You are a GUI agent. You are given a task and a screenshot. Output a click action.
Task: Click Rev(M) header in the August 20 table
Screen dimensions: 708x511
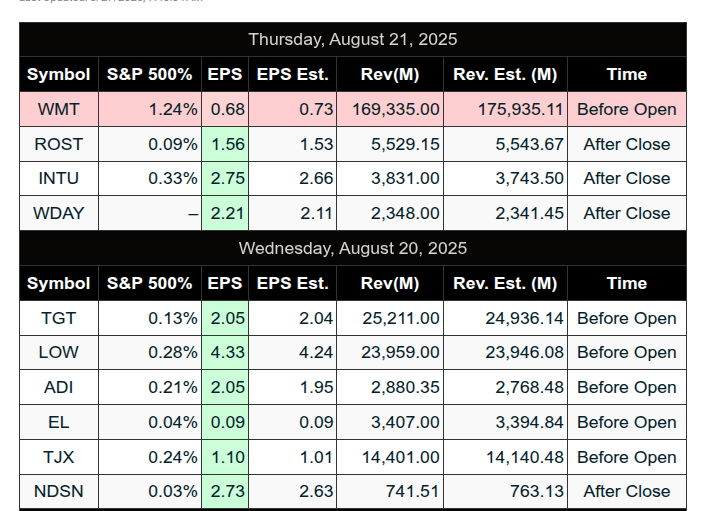(390, 283)
